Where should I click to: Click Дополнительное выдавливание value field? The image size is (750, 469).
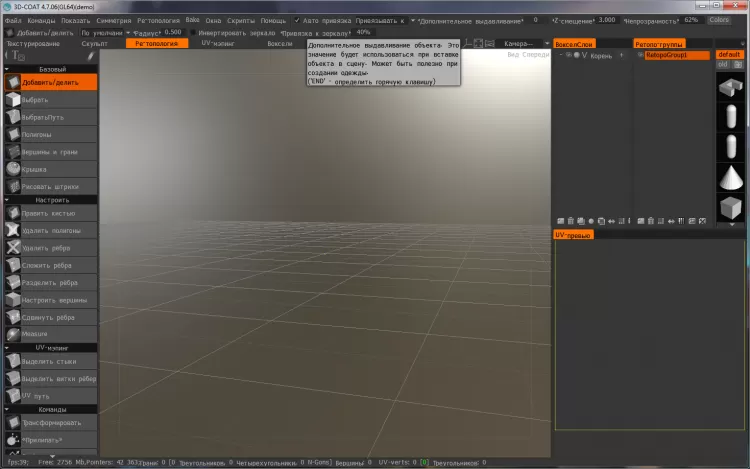(536, 20)
